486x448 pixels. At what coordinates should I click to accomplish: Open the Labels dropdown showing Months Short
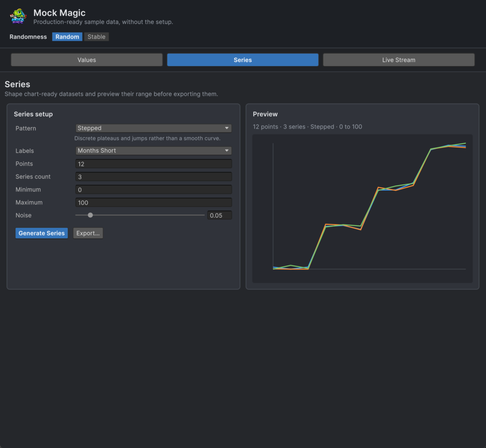point(153,151)
